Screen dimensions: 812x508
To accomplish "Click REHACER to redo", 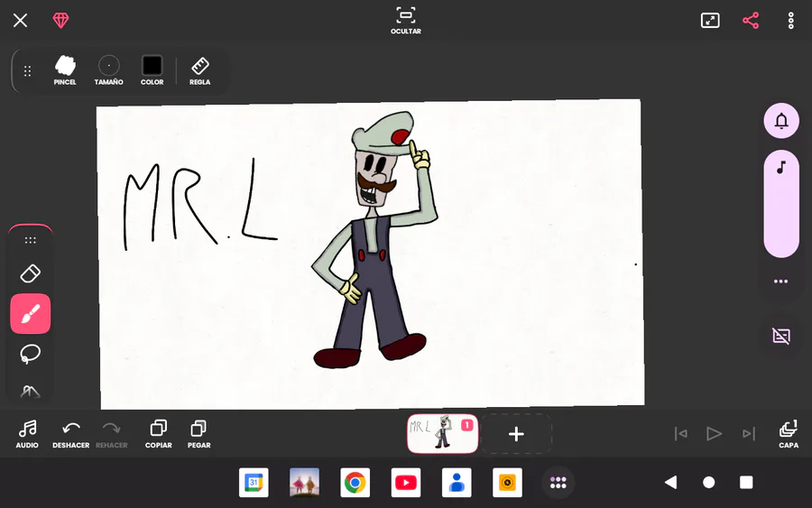I will pyautogui.click(x=111, y=434).
